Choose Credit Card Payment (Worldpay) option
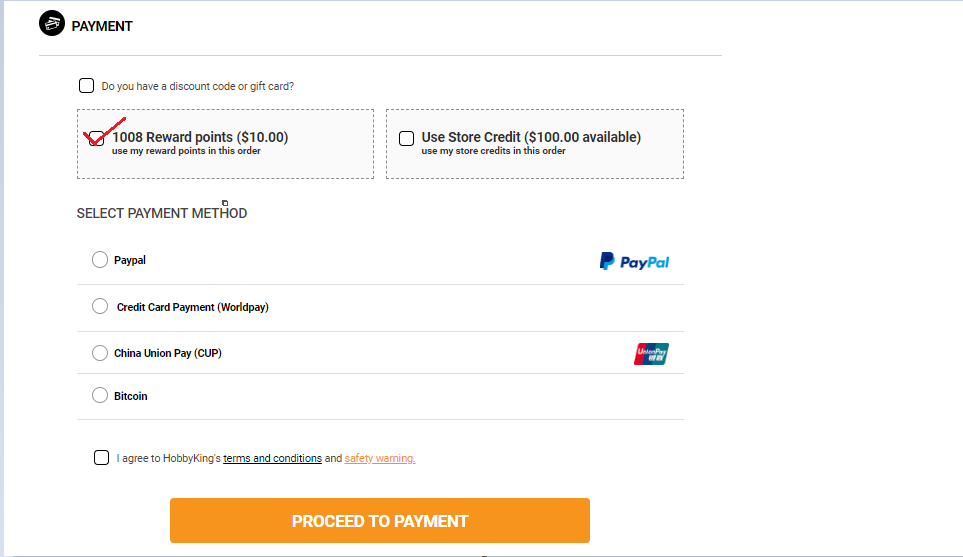 99,306
